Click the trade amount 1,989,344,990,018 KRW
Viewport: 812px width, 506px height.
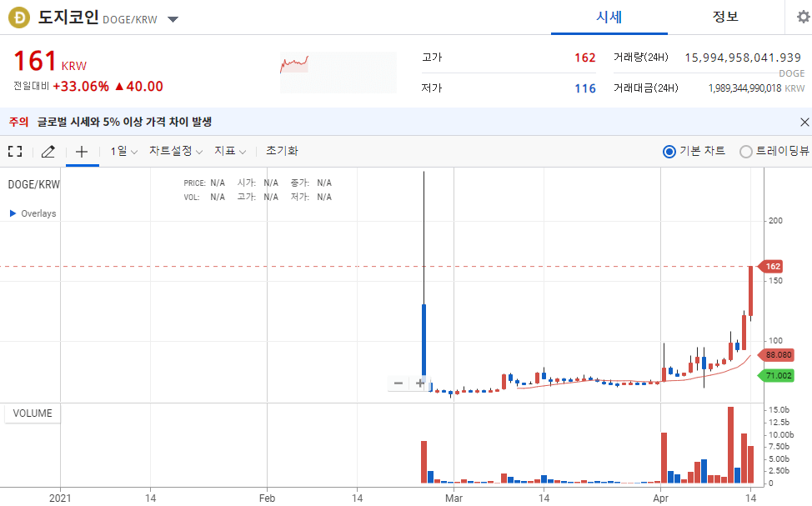pos(756,88)
